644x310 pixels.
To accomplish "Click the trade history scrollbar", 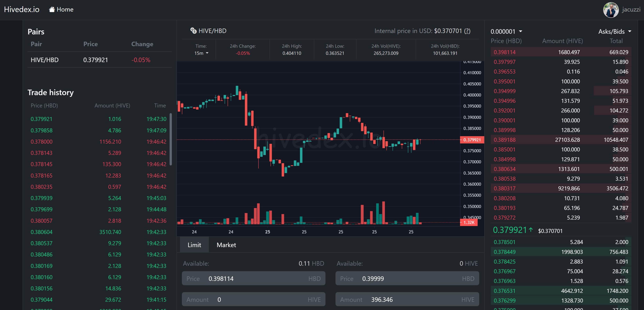I will pos(171,139).
